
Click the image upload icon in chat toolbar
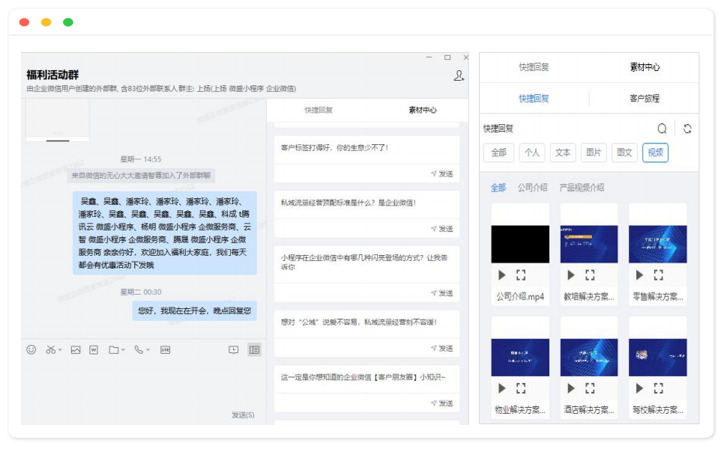click(75, 350)
